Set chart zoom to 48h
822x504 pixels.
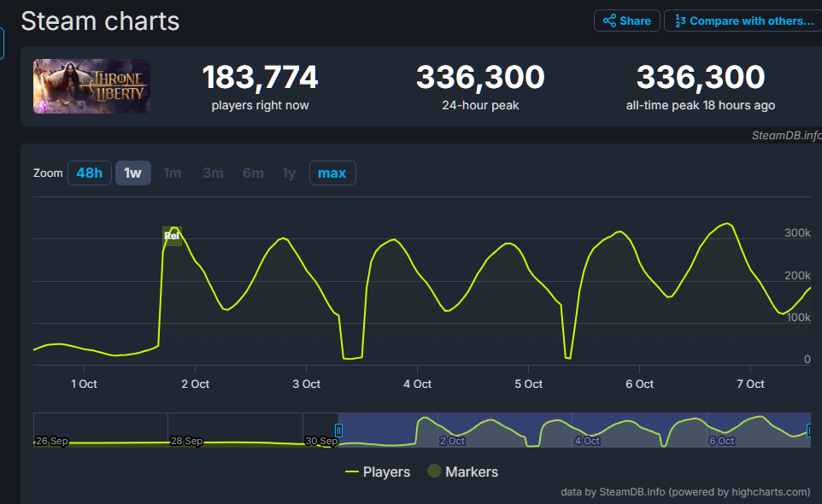(x=90, y=173)
